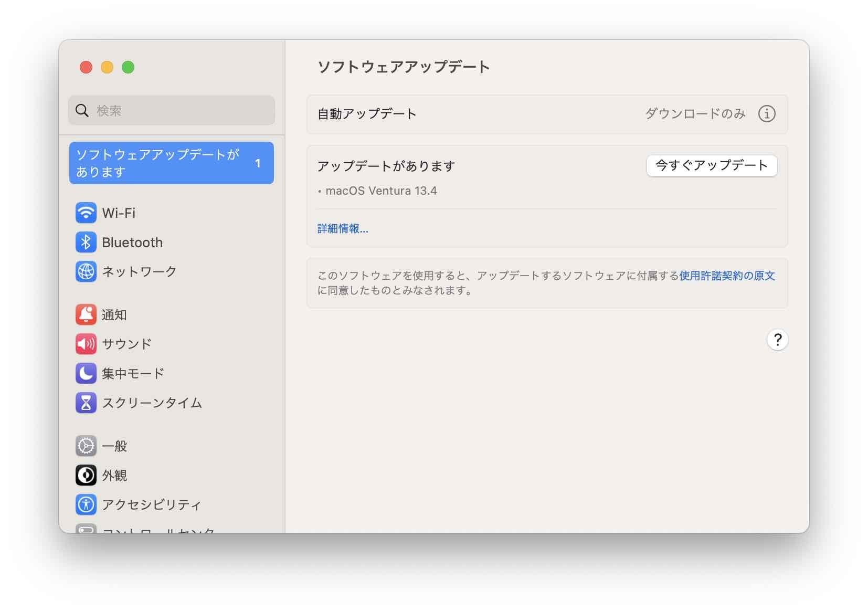Open Wi-Fi settings icon in sidebar

[86, 213]
